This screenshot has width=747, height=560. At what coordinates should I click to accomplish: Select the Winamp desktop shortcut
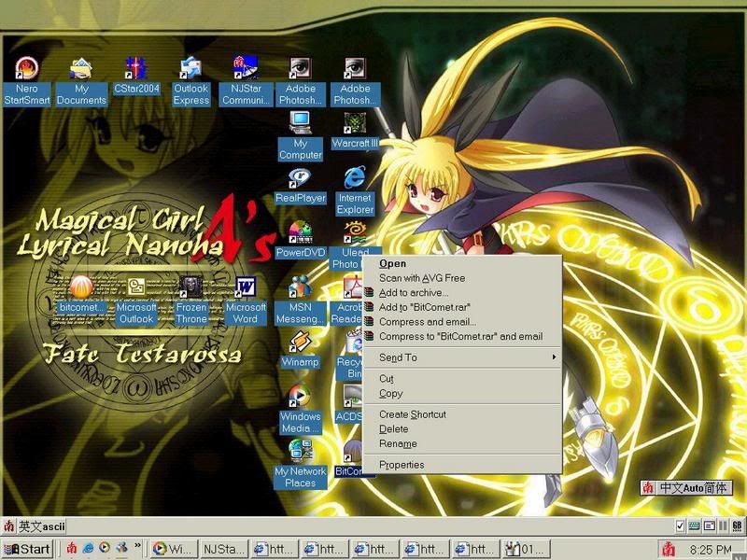(301, 343)
